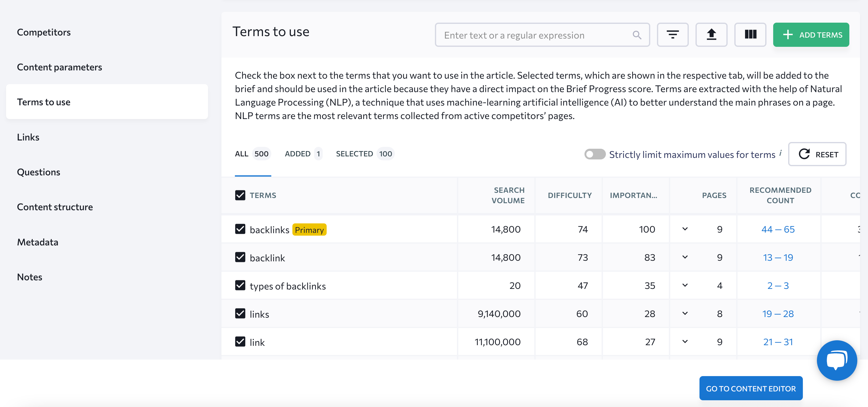Click the Terms to use sidebar menu item
The height and width of the screenshot is (407, 868).
[x=43, y=102]
